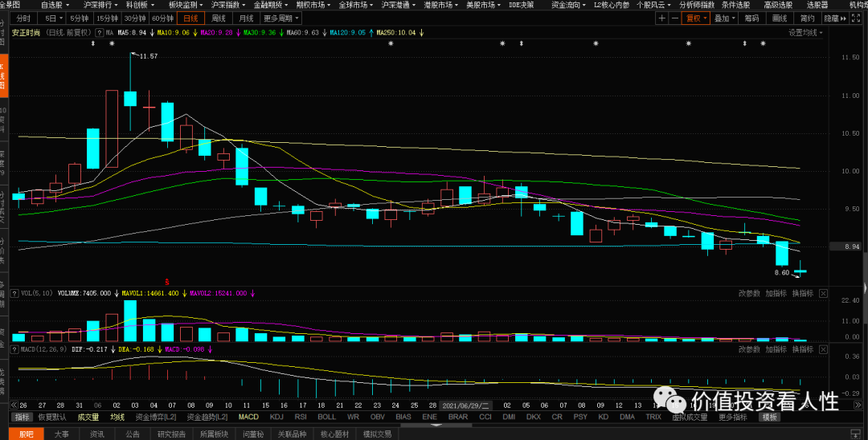Viewport: 868px width, 440px height.
Task: Open L2核心内参 menu
Action: tap(612, 5)
